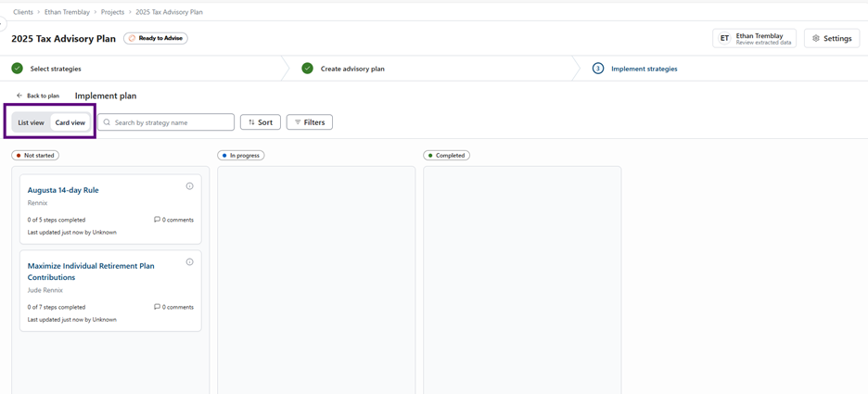
Task: Open Maximize Individual Retirement Plan Contributions strategy
Action: 91,271
